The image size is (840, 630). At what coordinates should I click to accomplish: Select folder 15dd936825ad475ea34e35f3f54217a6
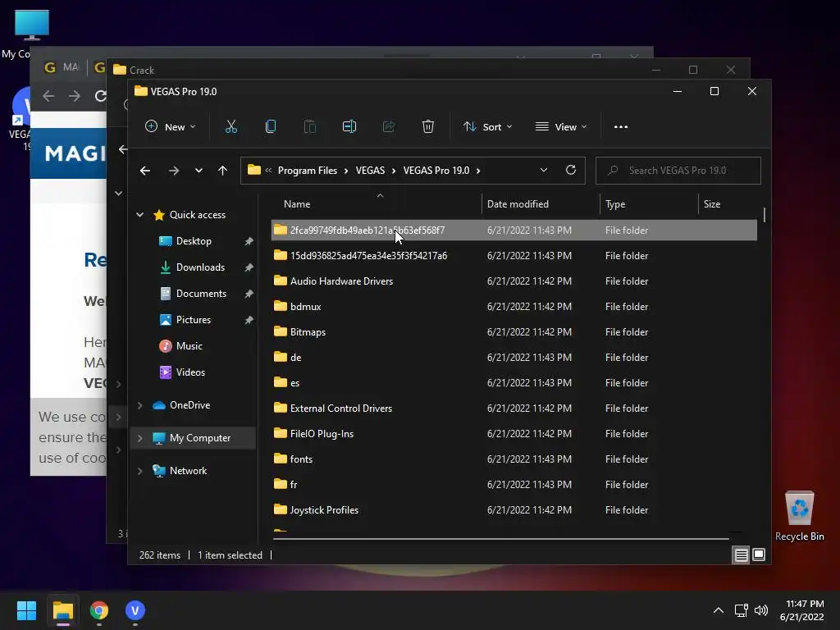pyautogui.click(x=514, y=256)
